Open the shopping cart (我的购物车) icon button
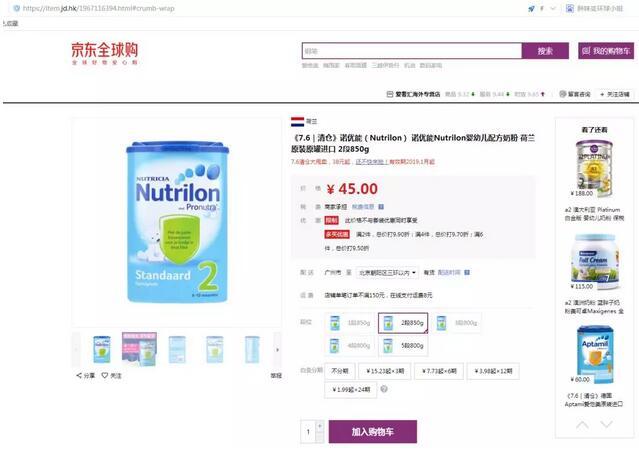Screen dimensions: 639x454 [606, 51]
